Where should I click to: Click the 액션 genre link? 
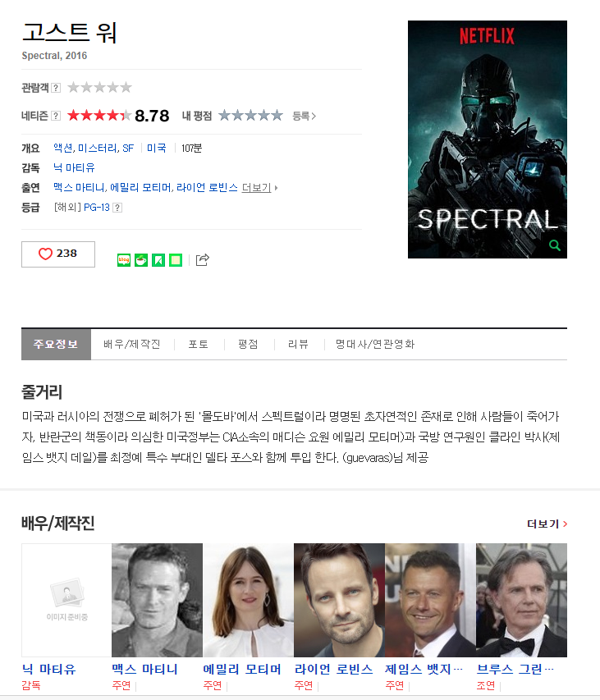tap(63, 149)
